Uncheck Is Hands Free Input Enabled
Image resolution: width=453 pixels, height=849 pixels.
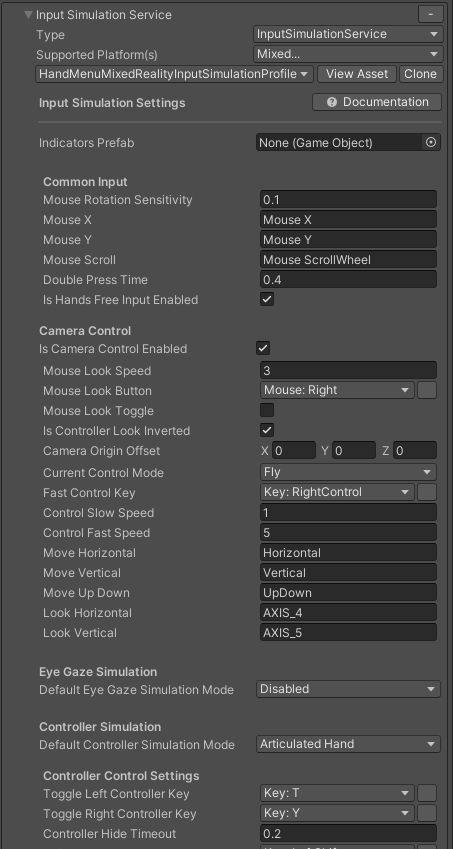267,299
